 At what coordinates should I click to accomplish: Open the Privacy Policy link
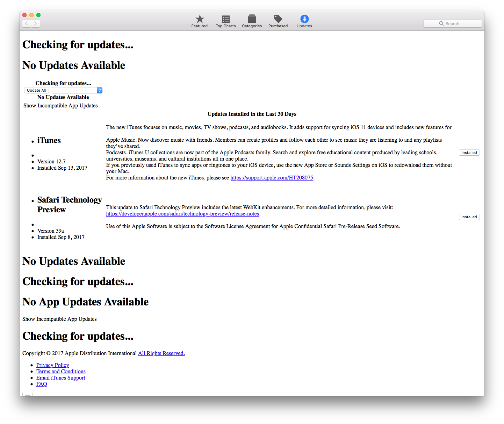click(53, 365)
